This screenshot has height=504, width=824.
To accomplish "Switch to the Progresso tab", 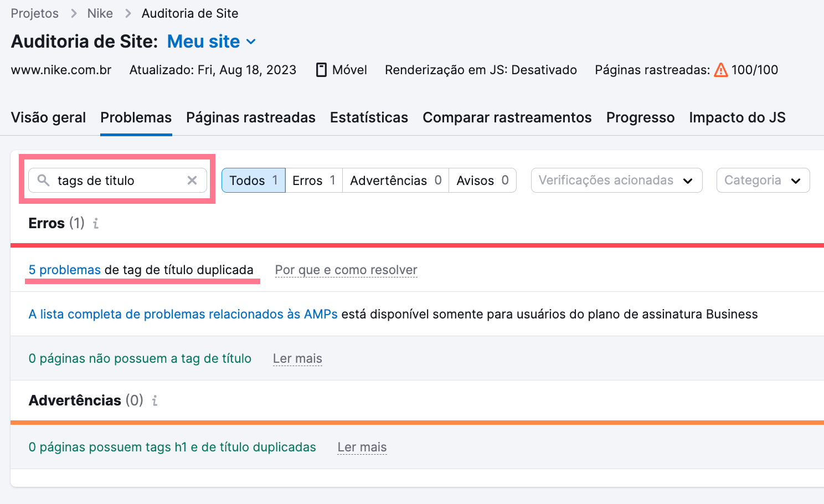I will pyautogui.click(x=640, y=117).
